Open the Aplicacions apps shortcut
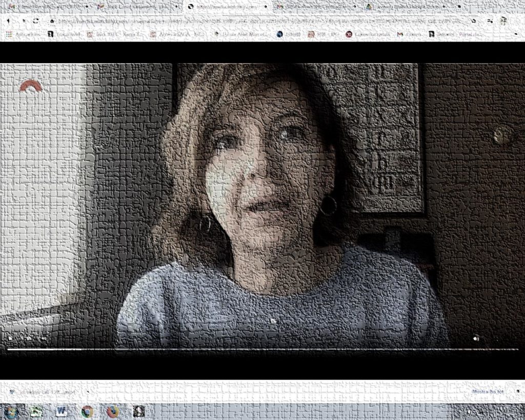Image resolution: width=525 pixels, height=420 pixels. [x=21, y=34]
